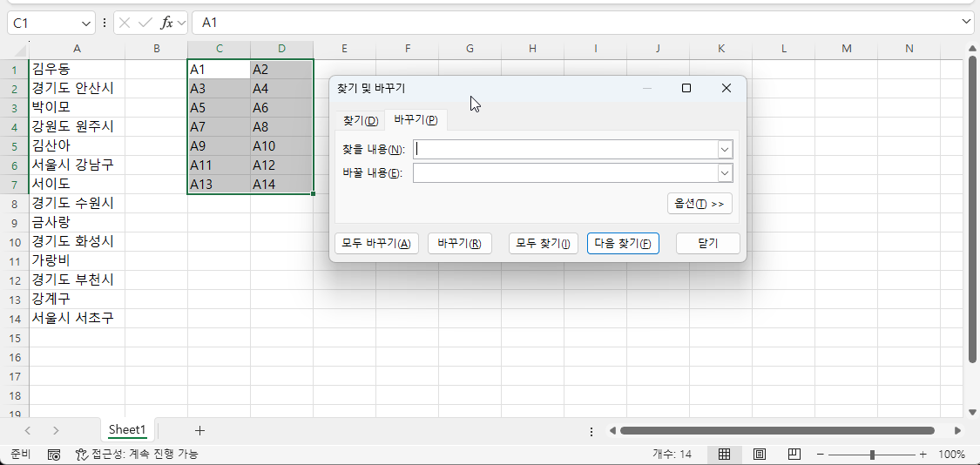Click the 바꾸기(R) button
The image size is (980, 465).
[459, 244]
